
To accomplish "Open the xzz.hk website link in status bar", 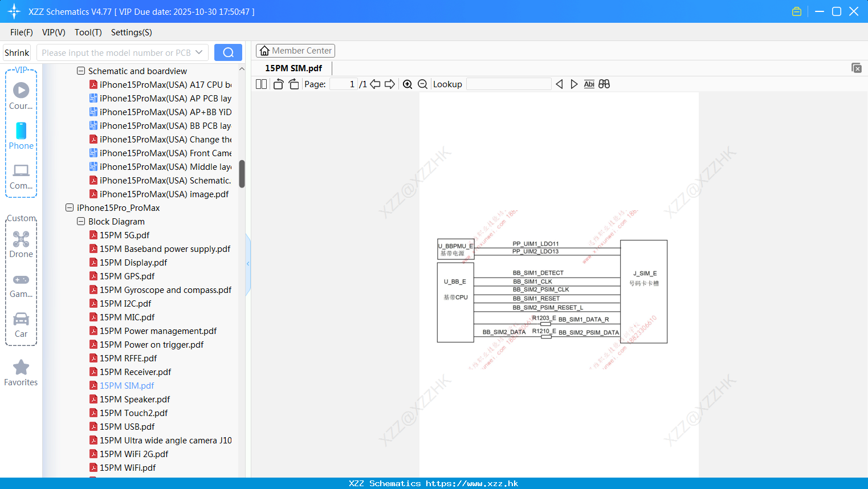I will point(472,483).
